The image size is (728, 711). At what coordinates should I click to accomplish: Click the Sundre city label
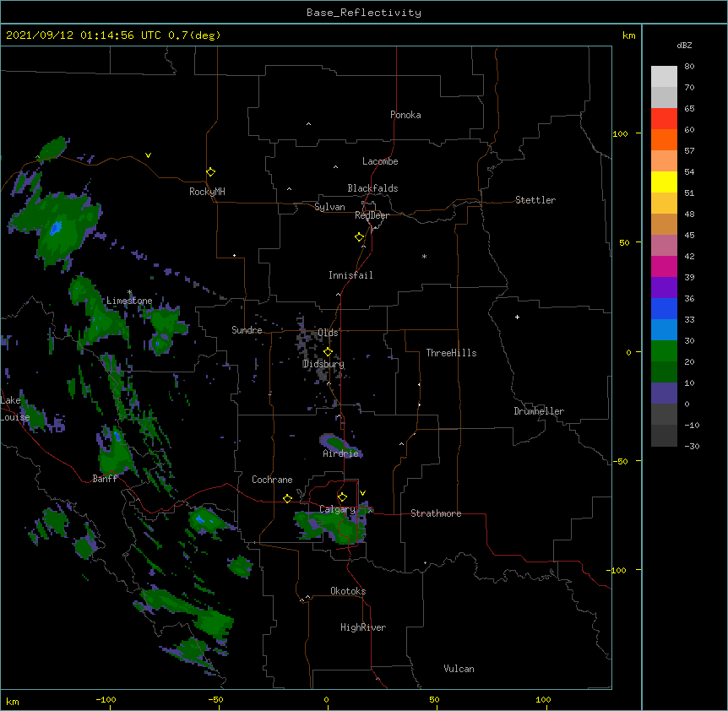pos(247,330)
